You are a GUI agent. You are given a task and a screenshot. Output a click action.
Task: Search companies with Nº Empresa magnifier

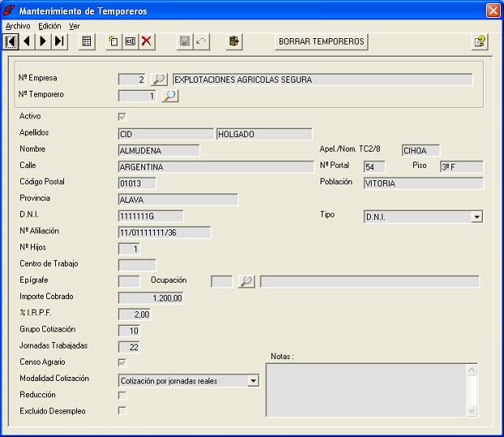pyautogui.click(x=159, y=79)
